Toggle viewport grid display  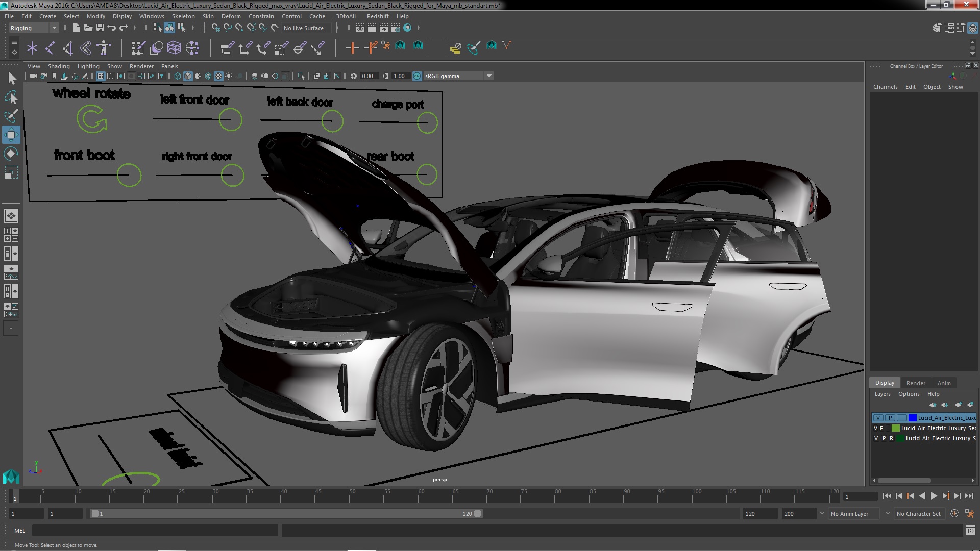click(101, 76)
